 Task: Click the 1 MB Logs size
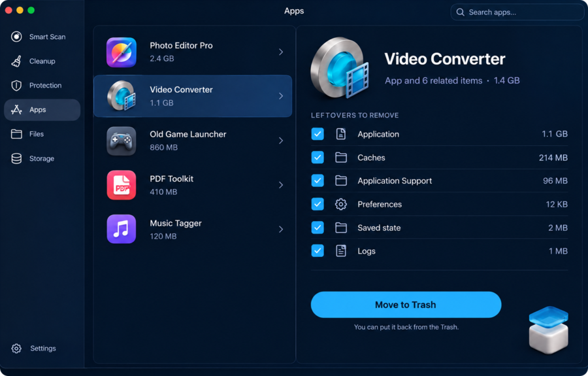[558, 251]
